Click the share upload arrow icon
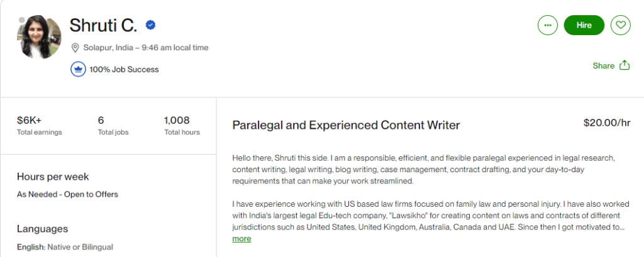 625,65
